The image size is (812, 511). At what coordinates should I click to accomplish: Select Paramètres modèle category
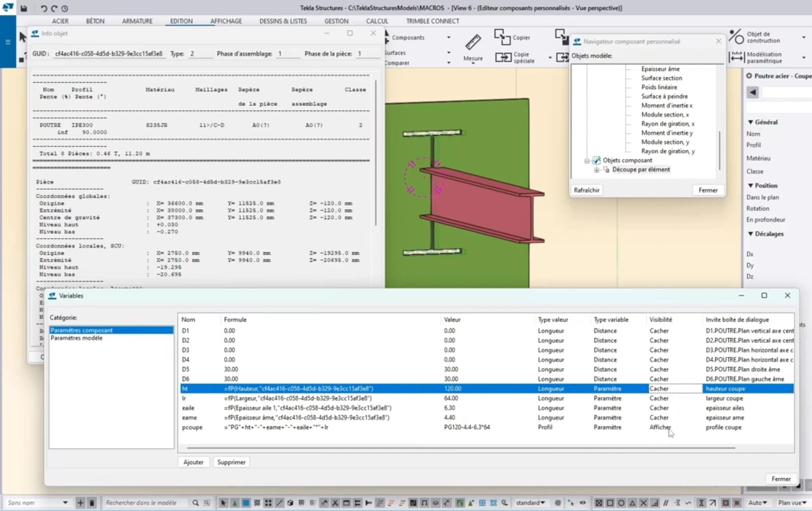point(77,338)
